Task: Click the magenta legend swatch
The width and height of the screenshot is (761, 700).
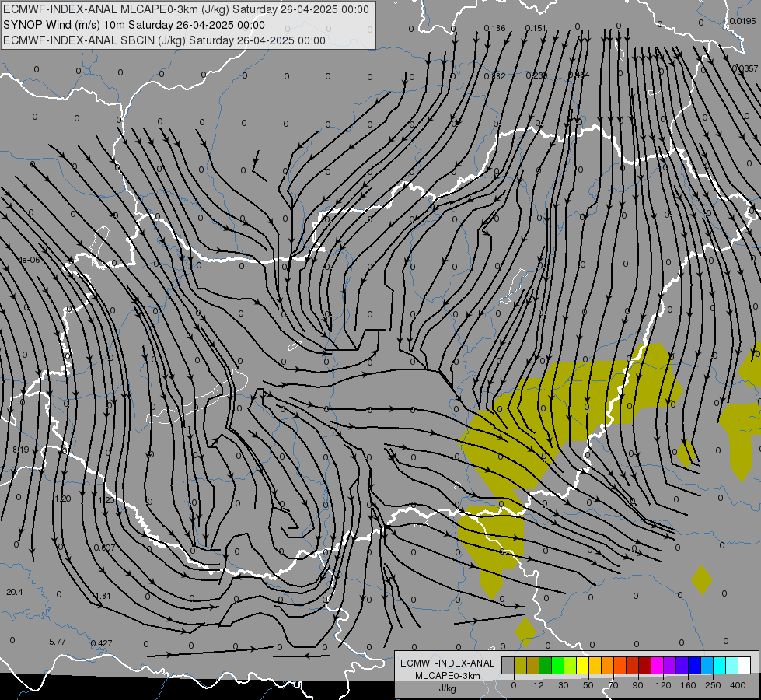Action: click(658, 665)
